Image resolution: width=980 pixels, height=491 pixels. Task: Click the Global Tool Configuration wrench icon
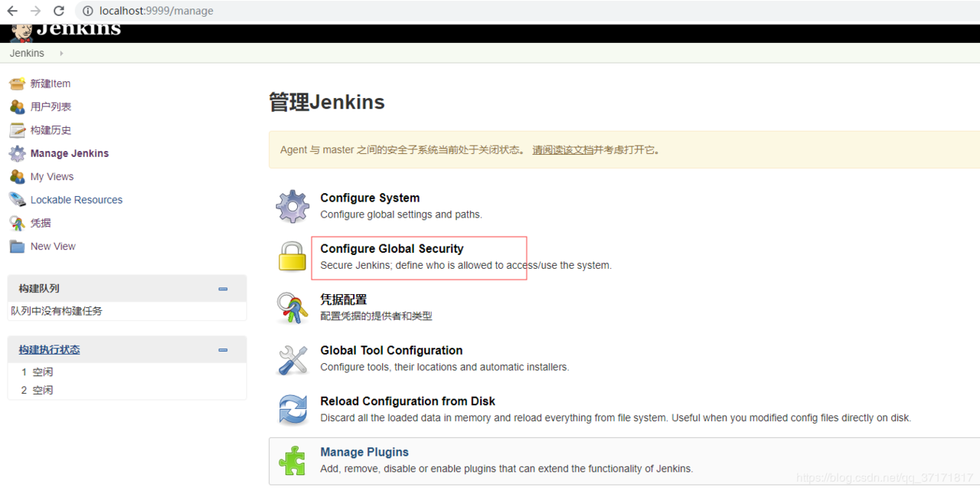point(292,359)
